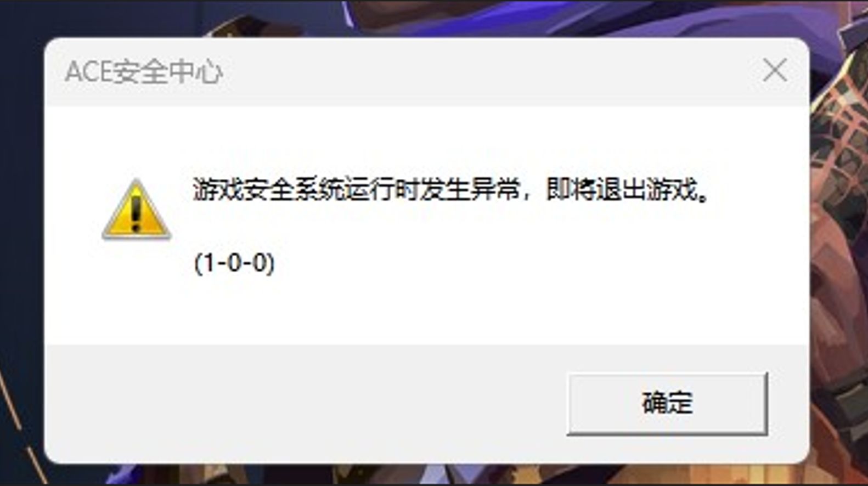Click the gray footer left of 确定

302,404
